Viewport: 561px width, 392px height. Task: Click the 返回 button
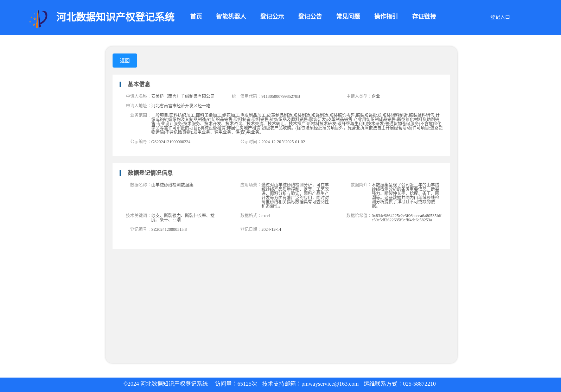pyautogui.click(x=125, y=61)
